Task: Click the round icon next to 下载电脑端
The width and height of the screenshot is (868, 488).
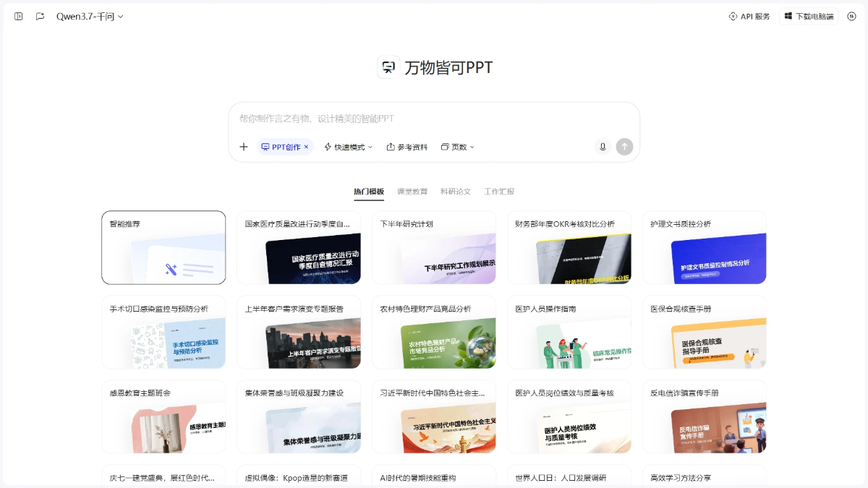Action: [851, 16]
